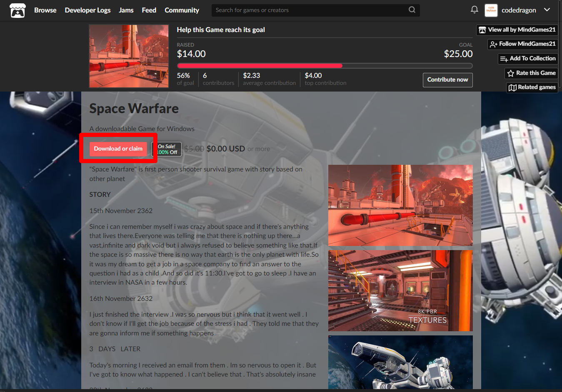Open the red pipe station screenshot
This screenshot has width=562, height=392.
[400, 205]
